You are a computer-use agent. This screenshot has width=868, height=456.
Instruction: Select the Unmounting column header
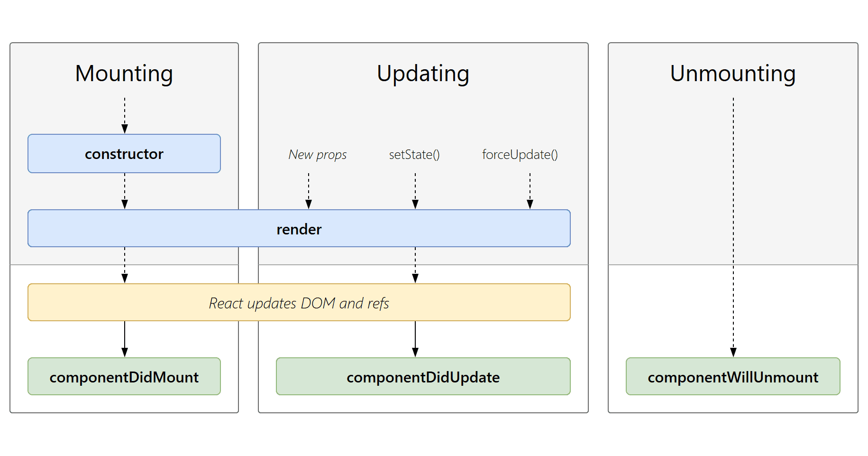[733, 73]
